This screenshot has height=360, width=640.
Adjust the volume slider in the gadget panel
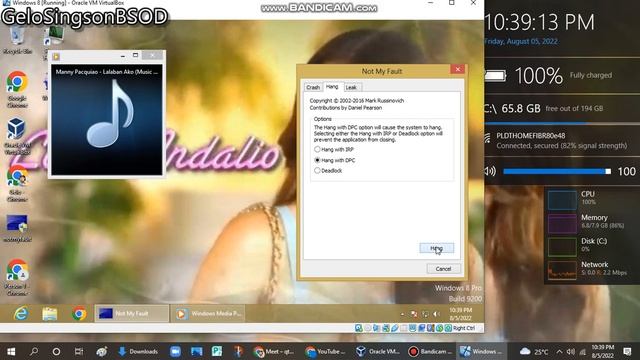557,171
